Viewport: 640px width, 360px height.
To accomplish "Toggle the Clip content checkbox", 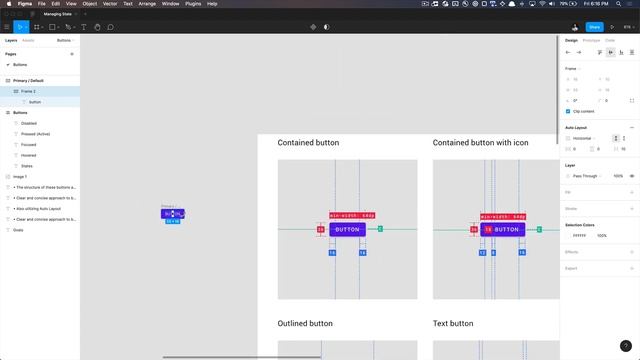I will point(568,111).
